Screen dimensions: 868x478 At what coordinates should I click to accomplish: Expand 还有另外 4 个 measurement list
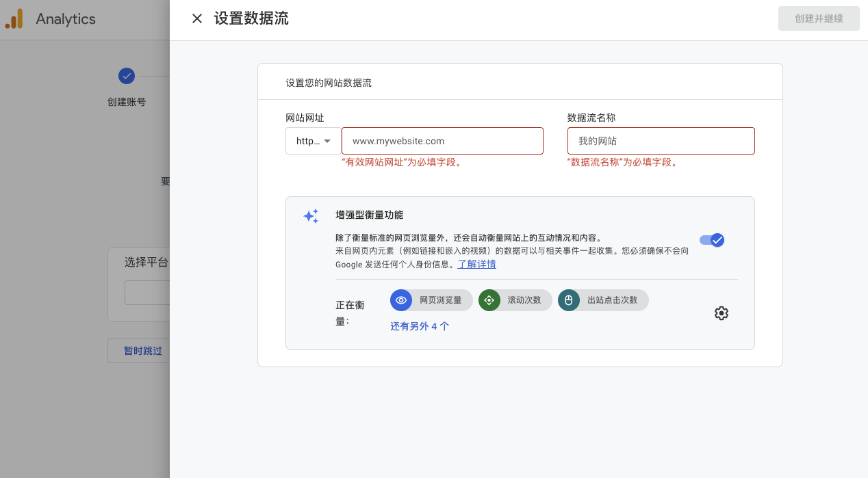click(x=420, y=326)
